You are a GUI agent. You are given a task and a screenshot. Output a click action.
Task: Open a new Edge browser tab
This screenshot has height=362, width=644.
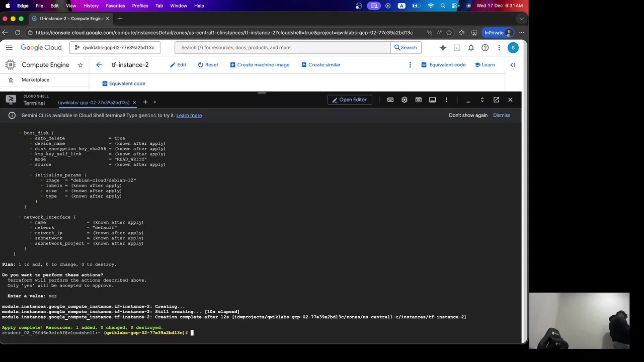point(120,19)
